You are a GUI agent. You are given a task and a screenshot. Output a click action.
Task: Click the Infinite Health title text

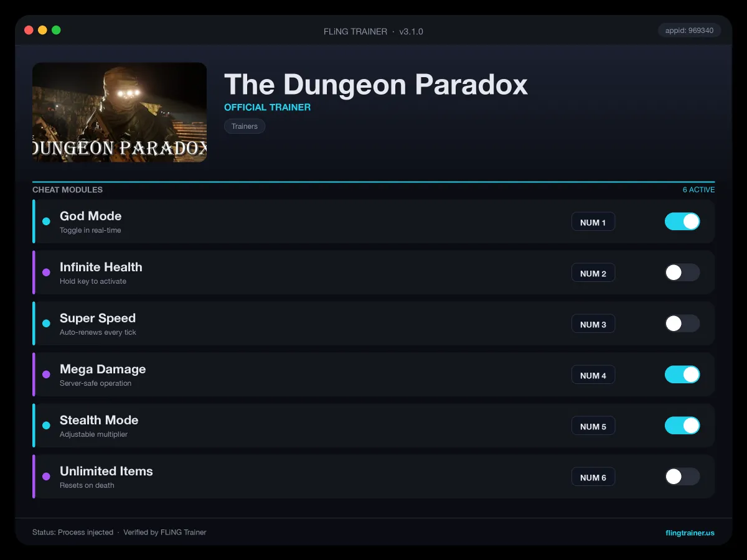101,267
